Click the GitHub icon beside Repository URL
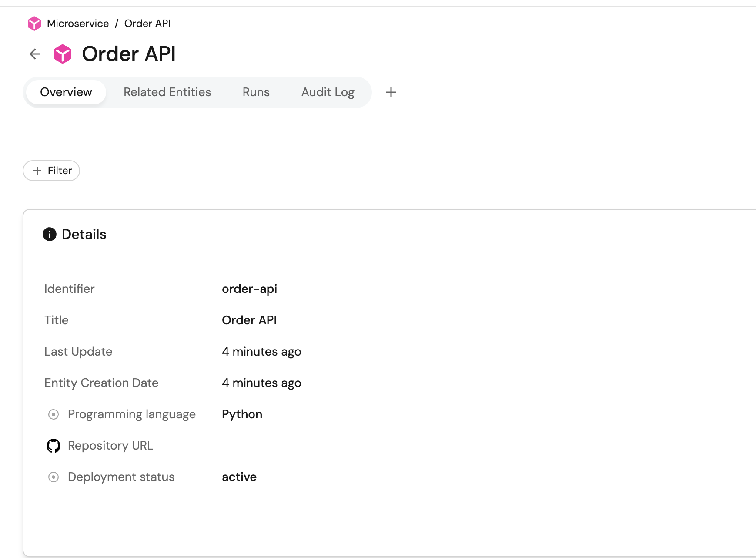Image resolution: width=756 pixels, height=558 pixels. [x=54, y=446]
